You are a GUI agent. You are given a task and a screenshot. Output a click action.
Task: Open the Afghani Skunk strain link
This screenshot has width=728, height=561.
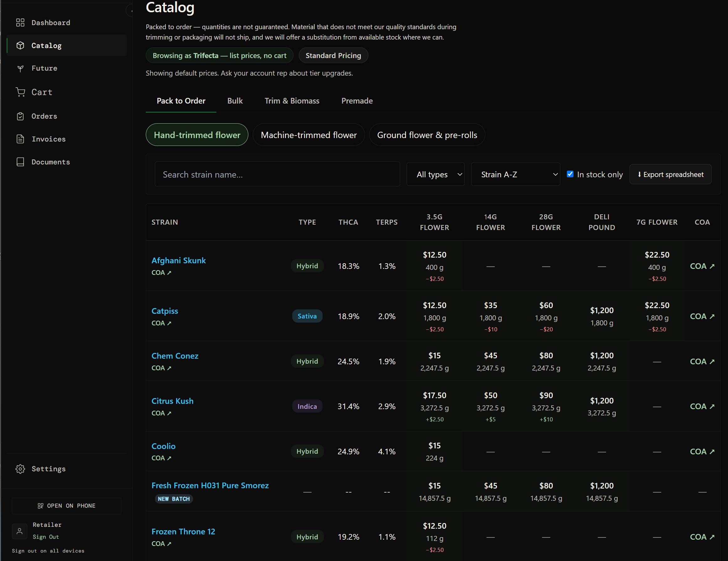point(178,260)
